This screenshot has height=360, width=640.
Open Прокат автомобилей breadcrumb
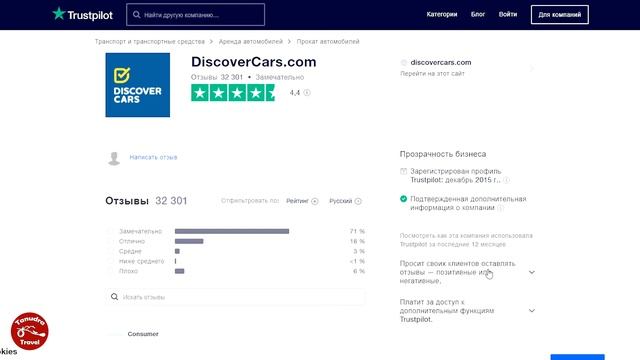coord(328,42)
